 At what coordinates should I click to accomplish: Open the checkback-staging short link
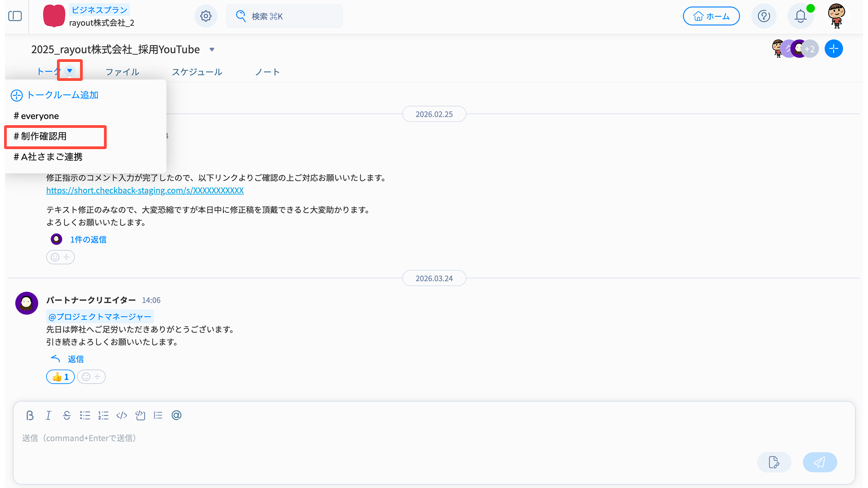tap(145, 191)
